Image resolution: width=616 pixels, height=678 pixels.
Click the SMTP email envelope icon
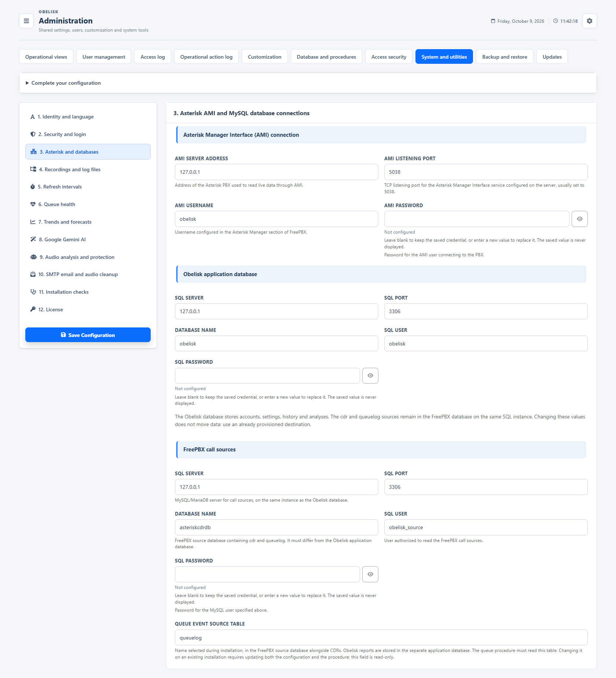click(x=33, y=274)
